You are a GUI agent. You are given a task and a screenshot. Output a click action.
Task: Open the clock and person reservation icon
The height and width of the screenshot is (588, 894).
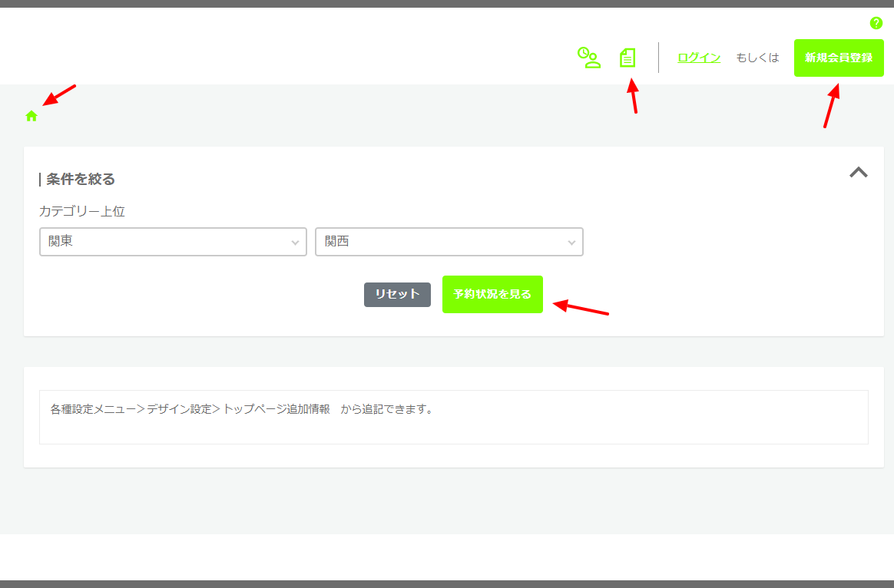(588, 58)
